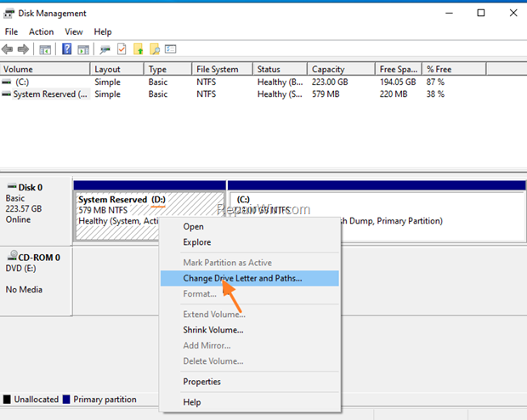Select the (C:) volume row name
Viewport: 527px width, 420px height.
click(22, 82)
